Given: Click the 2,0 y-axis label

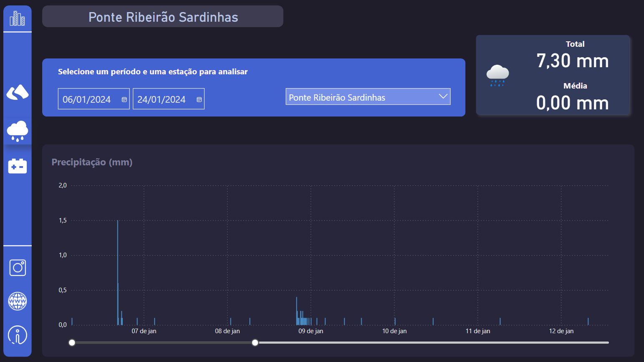Looking at the screenshot, I should pos(63,185).
